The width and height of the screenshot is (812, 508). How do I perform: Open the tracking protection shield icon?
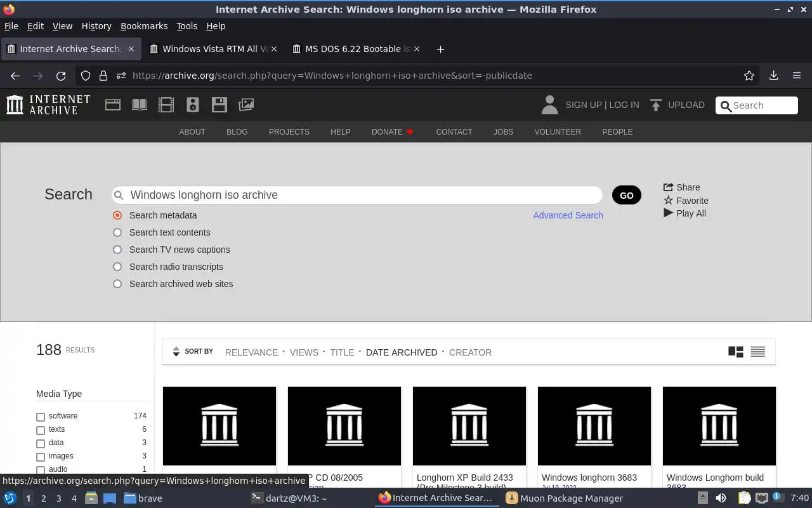(x=86, y=76)
